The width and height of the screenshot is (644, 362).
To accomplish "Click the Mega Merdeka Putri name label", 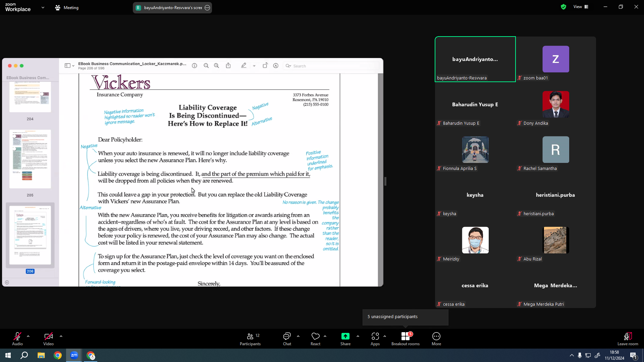I will [x=543, y=304].
